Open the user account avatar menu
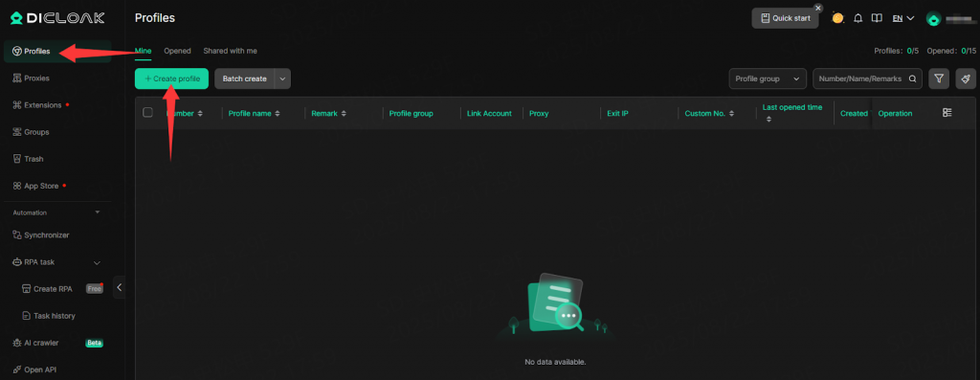 click(x=933, y=19)
